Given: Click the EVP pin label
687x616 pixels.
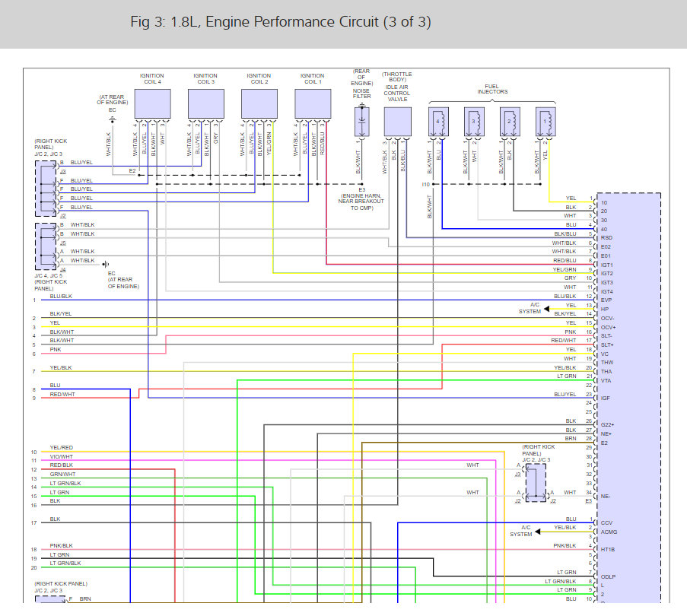Looking at the screenshot, I should coord(606,300).
